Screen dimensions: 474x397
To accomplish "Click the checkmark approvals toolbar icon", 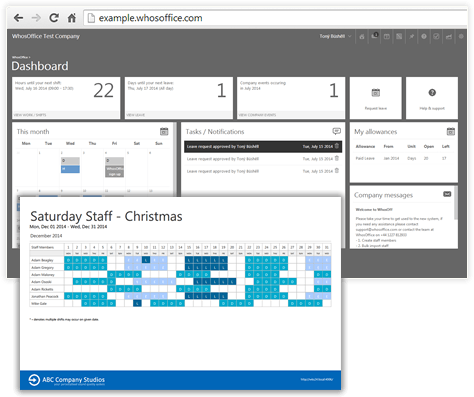I will click(436, 36).
